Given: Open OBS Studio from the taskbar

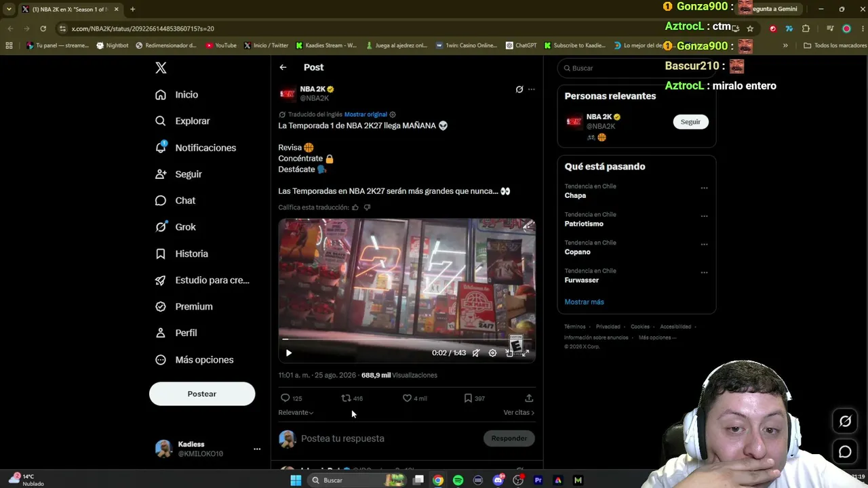Looking at the screenshot, I should point(518,481).
